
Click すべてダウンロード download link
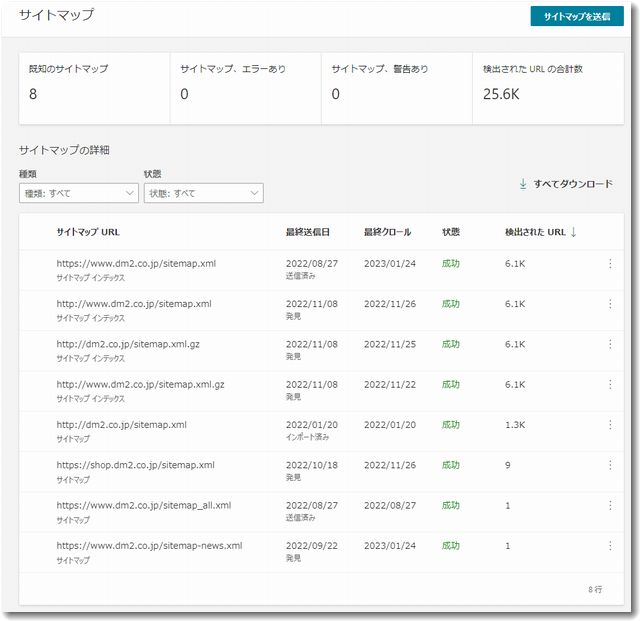tap(565, 184)
